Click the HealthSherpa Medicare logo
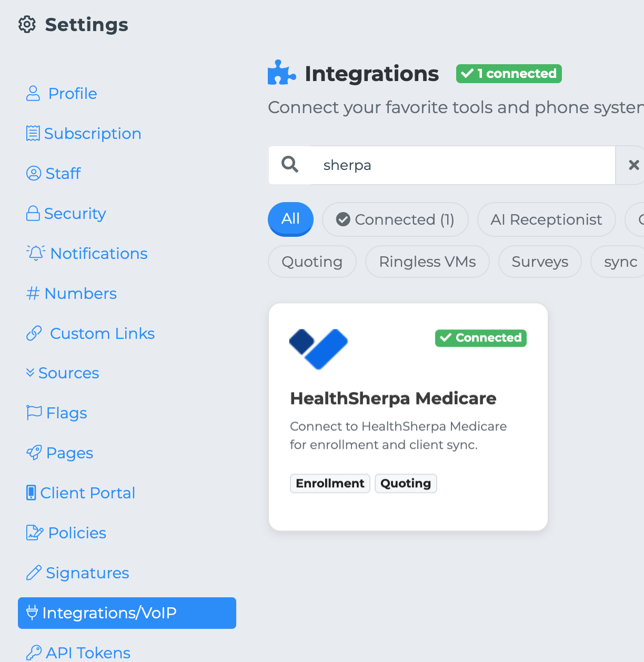644x662 pixels. (318, 349)
